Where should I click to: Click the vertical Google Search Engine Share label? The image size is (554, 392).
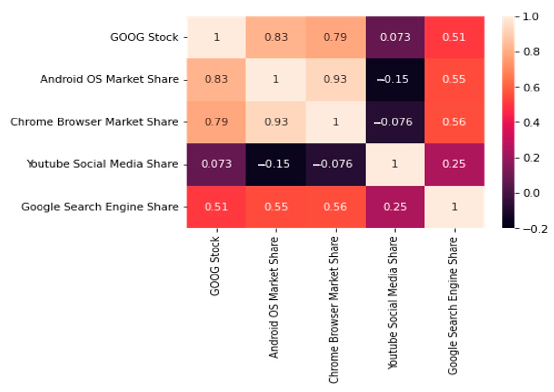coord(452,306)
